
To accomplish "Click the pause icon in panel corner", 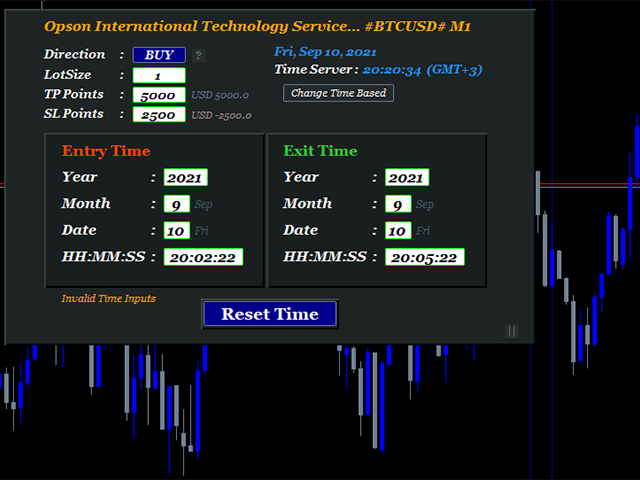I will tap(512, 331).
